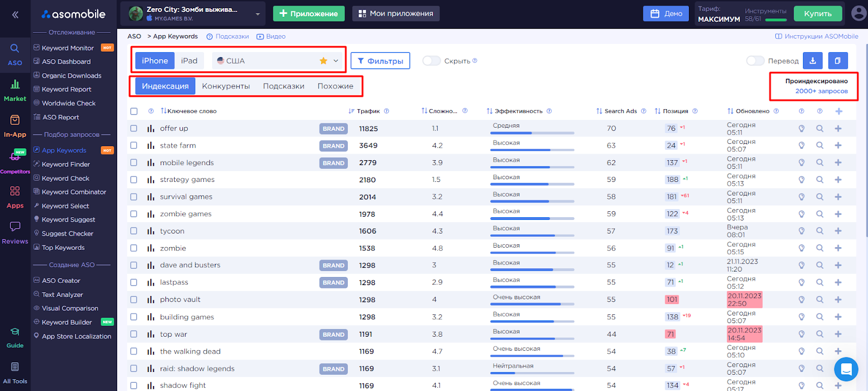This screenshot has height=391, width=868.
Task: Open the ASO search section icon
Action: 15,48
